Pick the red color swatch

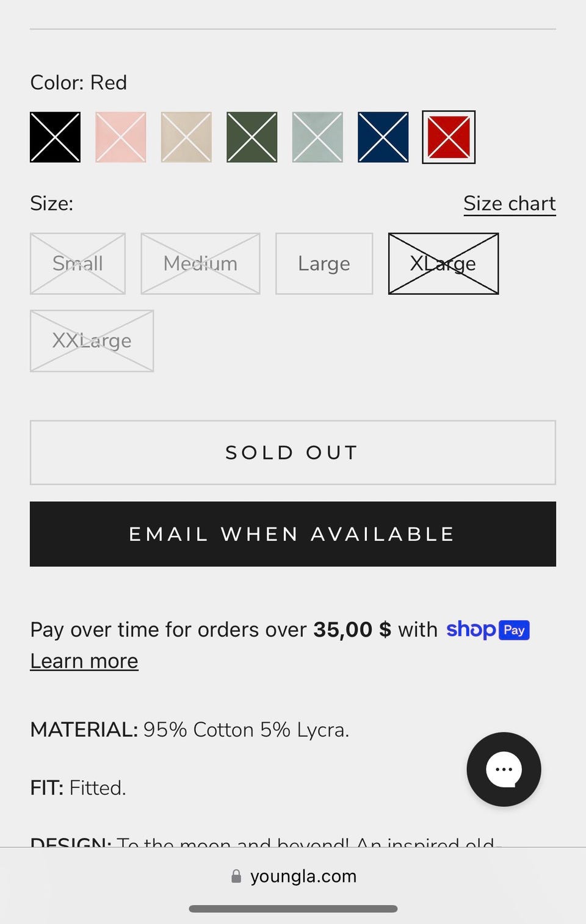point(449,137)
